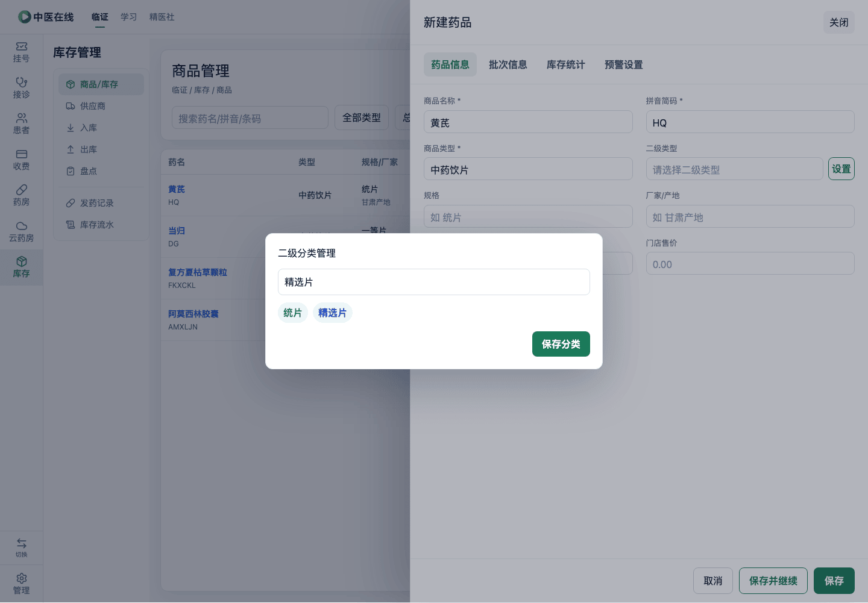Image resolution: width=868 pixels, height=603 pixels.
Task: Select the 预警设置 tab
Action: pos(624,64)
